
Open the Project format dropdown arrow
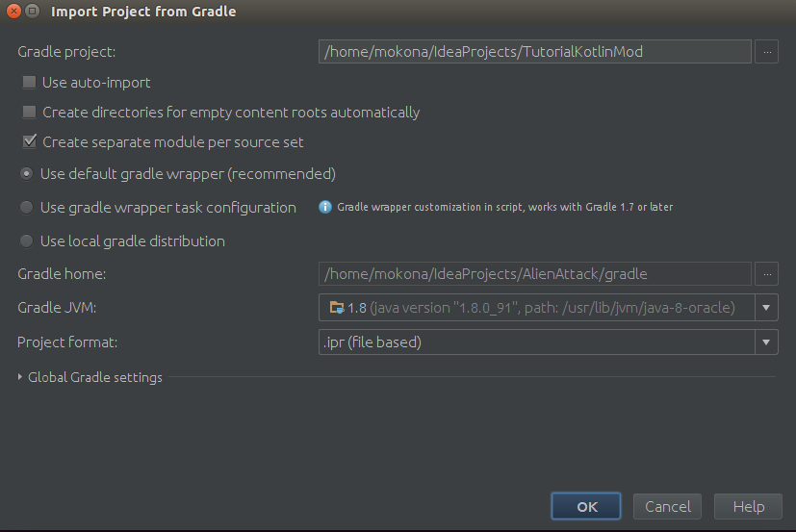(x=766, y=342)
